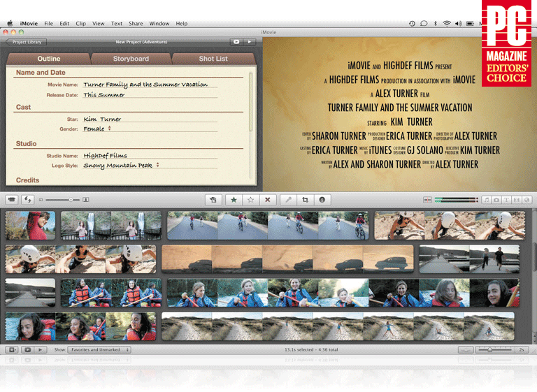The image size is (537, 392).
Task: Open the Apple menu
Action: [10, 24]
